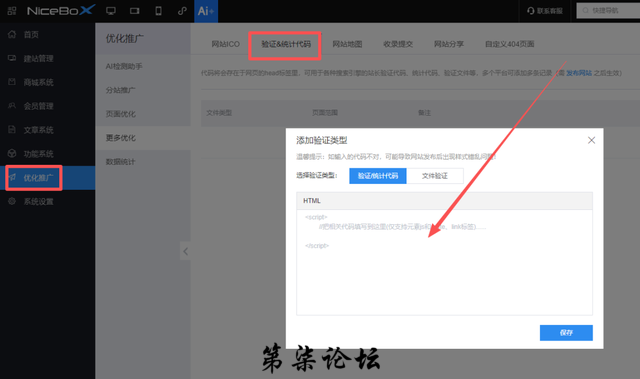The image size is (640, 379).
Task: Click the 保存 button in dialog
Action: click(566, 333)
